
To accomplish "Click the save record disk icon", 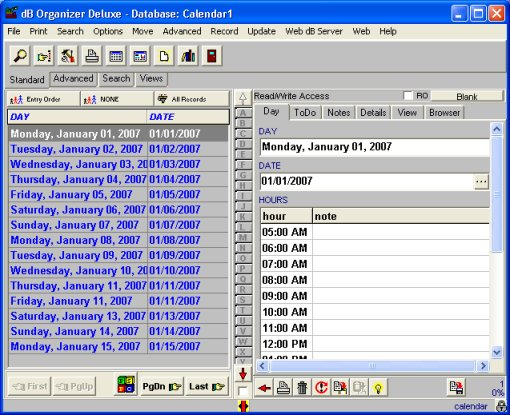I will (456, 387).
